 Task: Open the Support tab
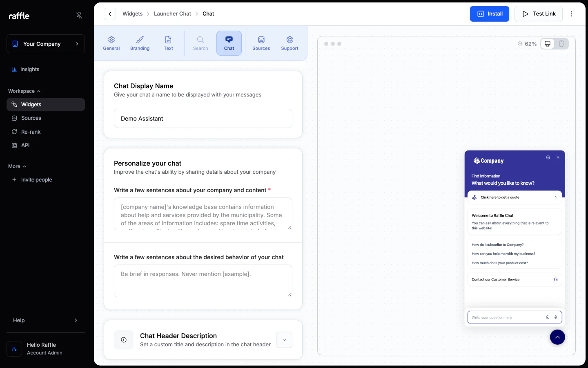(290, 43)
